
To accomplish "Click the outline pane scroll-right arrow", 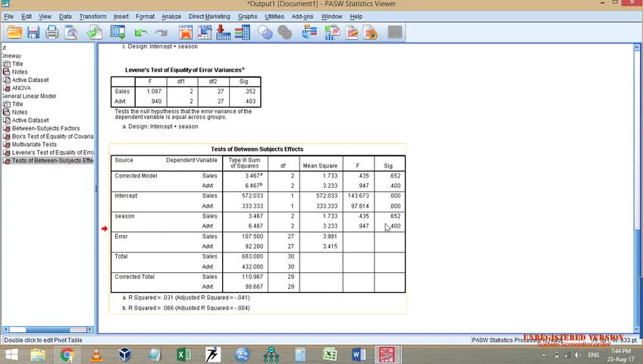I will click(89, 330).
